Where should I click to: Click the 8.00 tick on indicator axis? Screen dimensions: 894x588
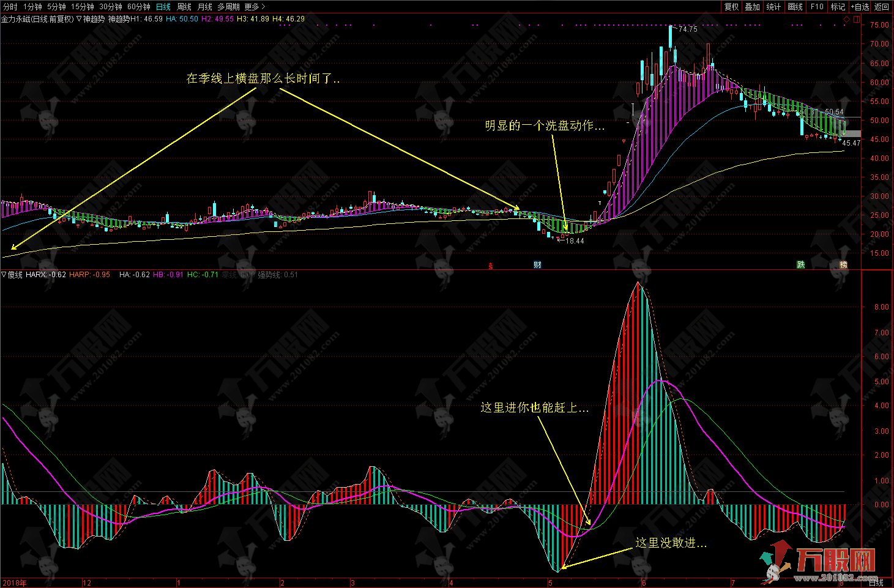(x=882, y=307)
